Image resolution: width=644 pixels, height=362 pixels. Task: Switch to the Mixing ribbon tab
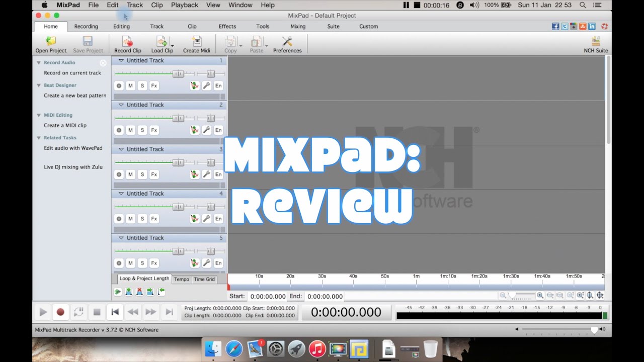298,27
